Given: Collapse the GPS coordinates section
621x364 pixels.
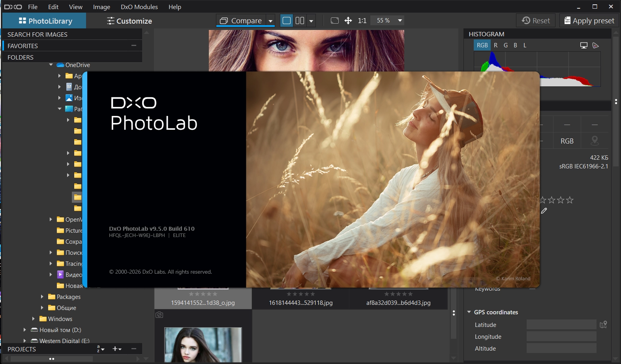Looking at the screenshot, I should [x=469, y=312].
